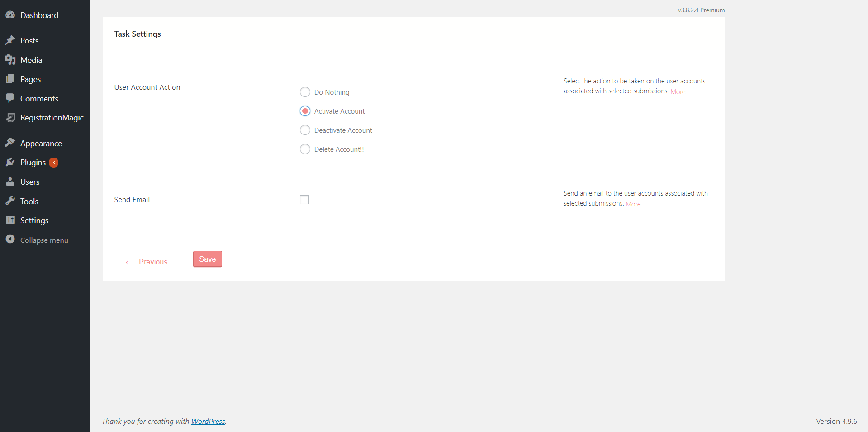Viewport: 868px width, 432px height.
Task: Save the task settings
Action: coord(208,259)
